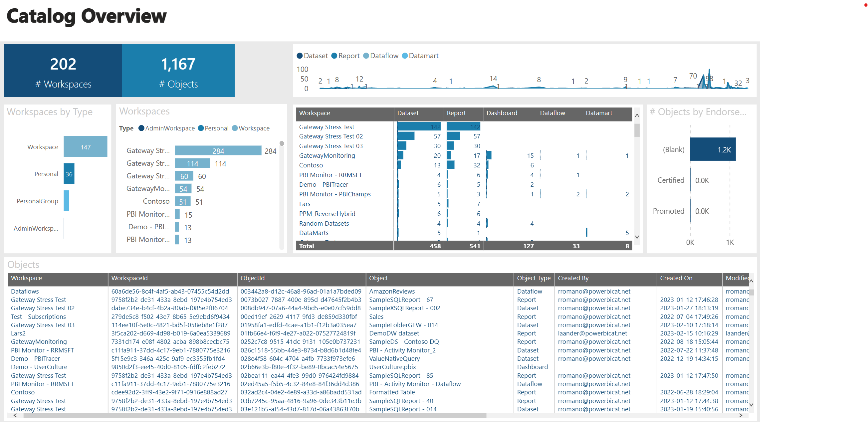Click the AdminWorkspace legend marker
The image size is (868, 422).
coord(141,128)
